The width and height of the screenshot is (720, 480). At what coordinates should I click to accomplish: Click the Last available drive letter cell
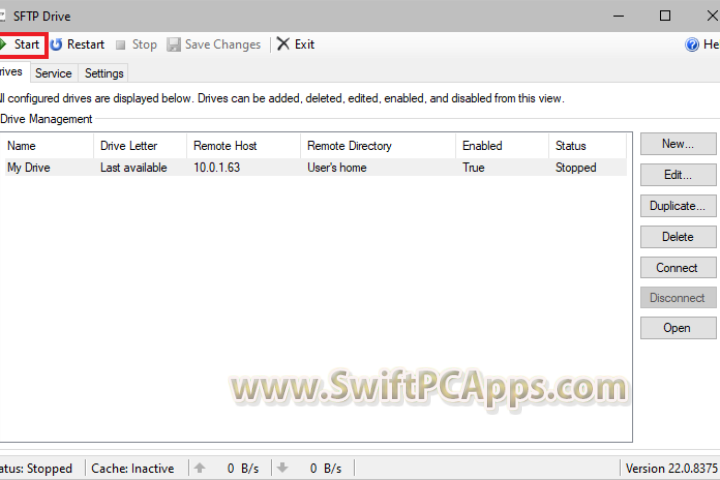(x=134, y=168)
